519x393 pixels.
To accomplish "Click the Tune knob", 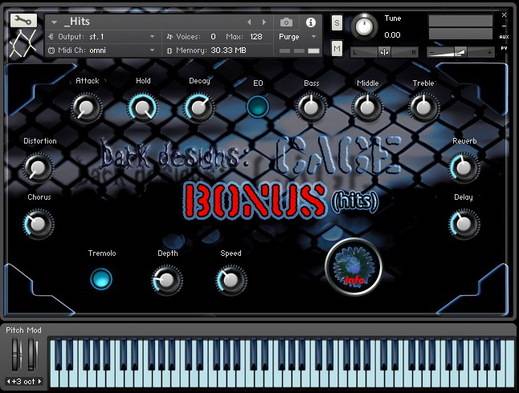I will tap(364, 27).
